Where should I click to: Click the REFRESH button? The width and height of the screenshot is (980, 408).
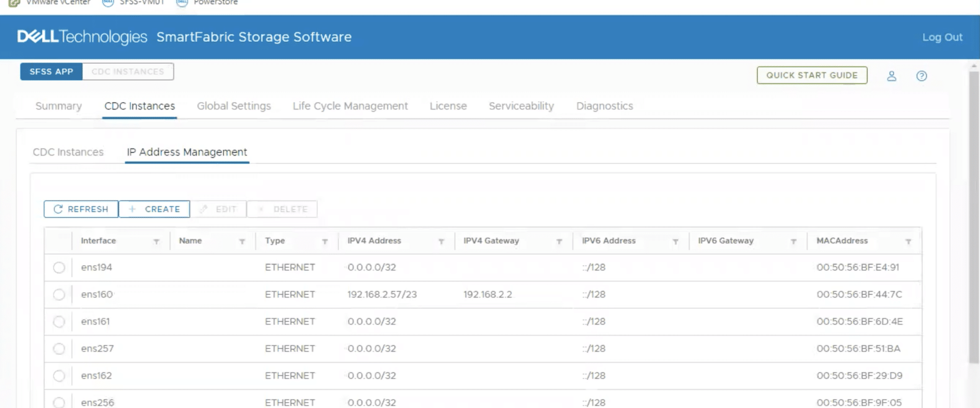click(x=81, y=209)
